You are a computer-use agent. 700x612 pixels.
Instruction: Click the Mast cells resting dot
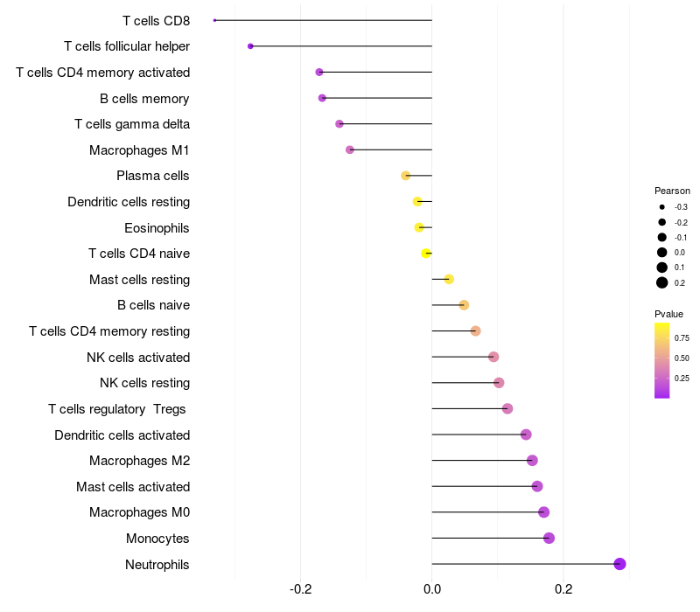pyautogui.click(x=449, y=279)
